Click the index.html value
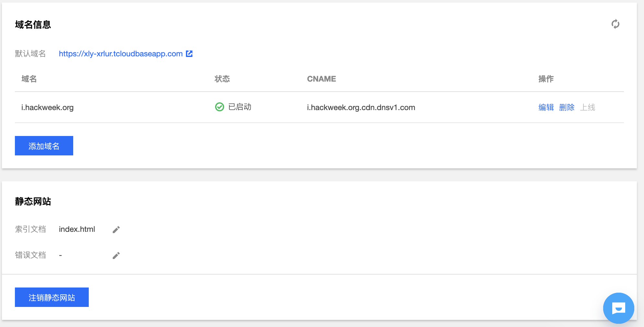Image resolution: width=644 pixels, height=327 pixels. point(77,229)
